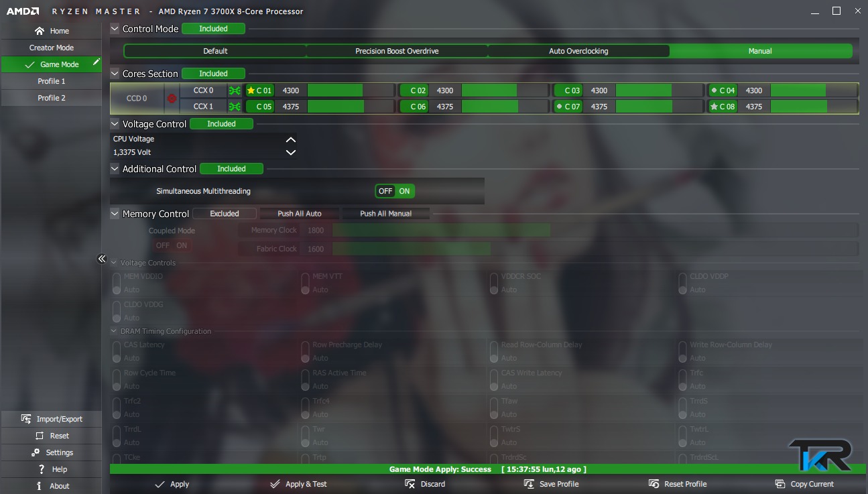Click the AMD logo in title bar
The width and height of the screenshot is (868, 494).
[23, 11]
